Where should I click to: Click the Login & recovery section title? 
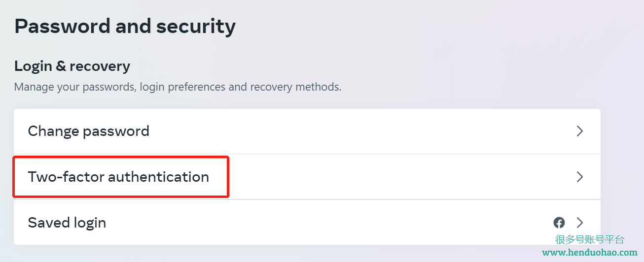coord(72,66)
